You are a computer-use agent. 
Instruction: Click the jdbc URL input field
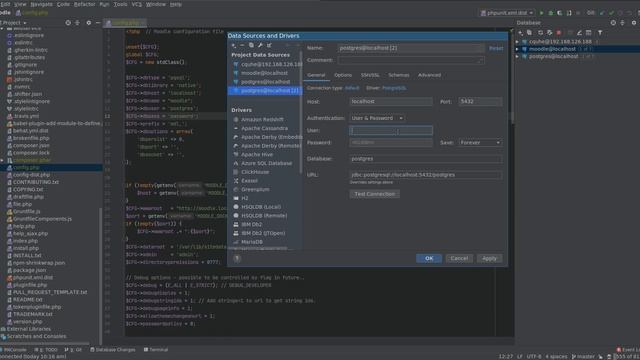[x=426, y=175]
